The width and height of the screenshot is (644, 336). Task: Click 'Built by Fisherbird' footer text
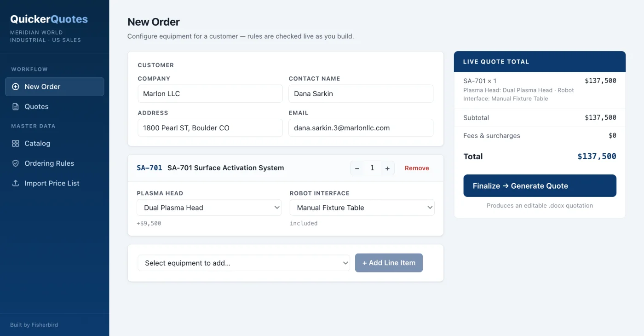point(34,325)
